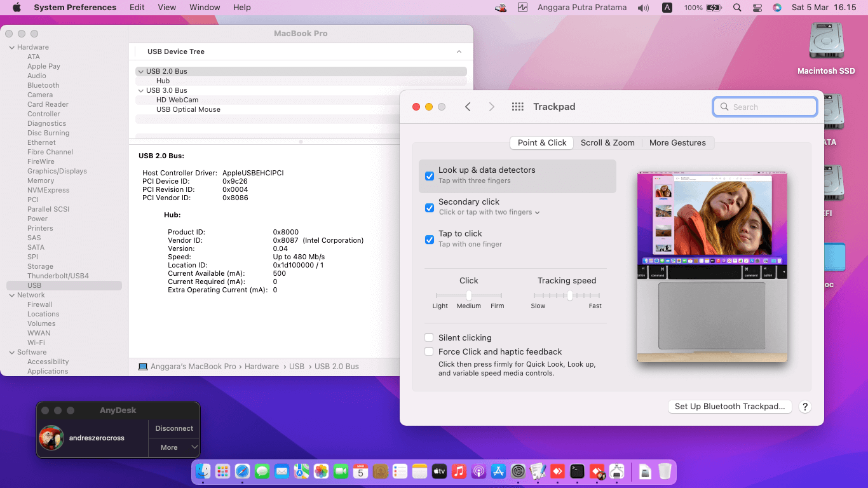Show all preferences grid icon
Viewport: 868px width, 488px height.
[x=517, y=107]
